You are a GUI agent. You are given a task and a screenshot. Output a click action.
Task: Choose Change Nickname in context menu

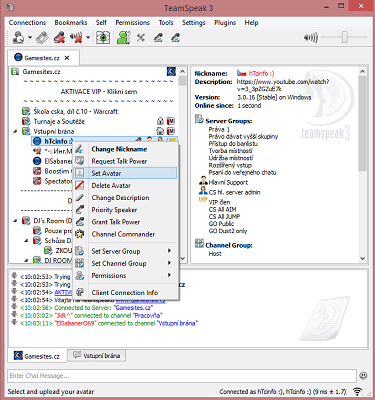coord(126,149)
